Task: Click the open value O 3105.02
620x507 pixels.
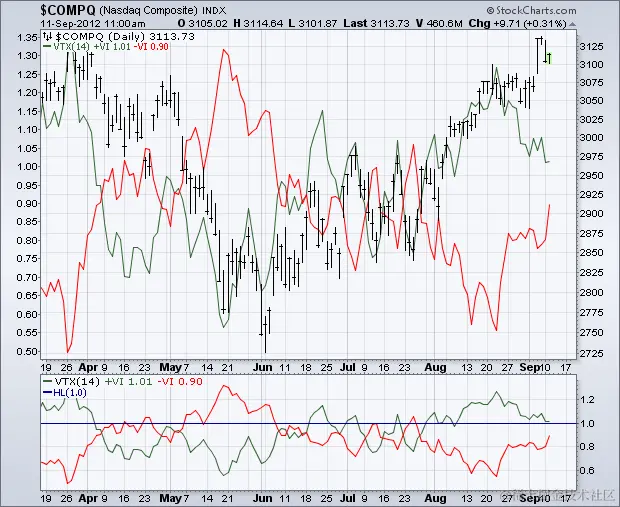Action: point(203,24)
